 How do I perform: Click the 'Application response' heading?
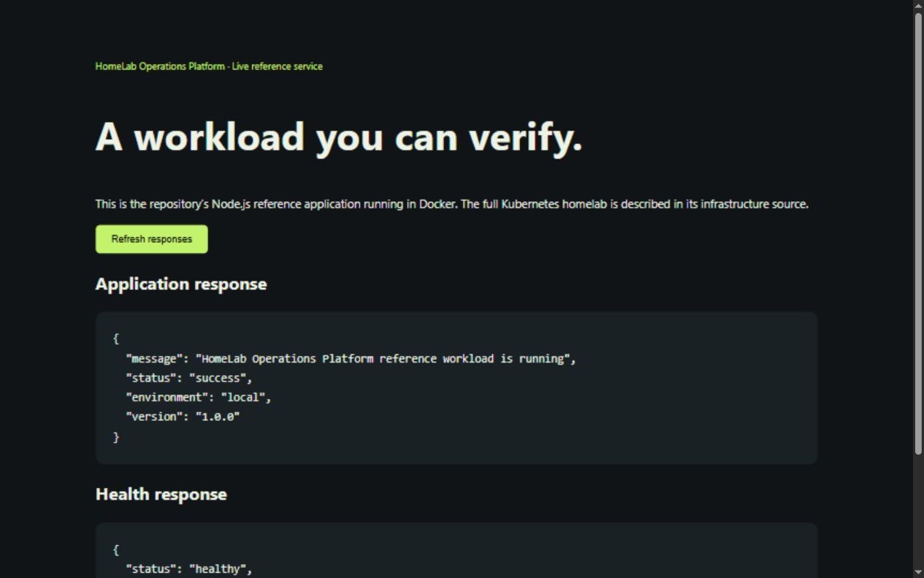(181, 284)
